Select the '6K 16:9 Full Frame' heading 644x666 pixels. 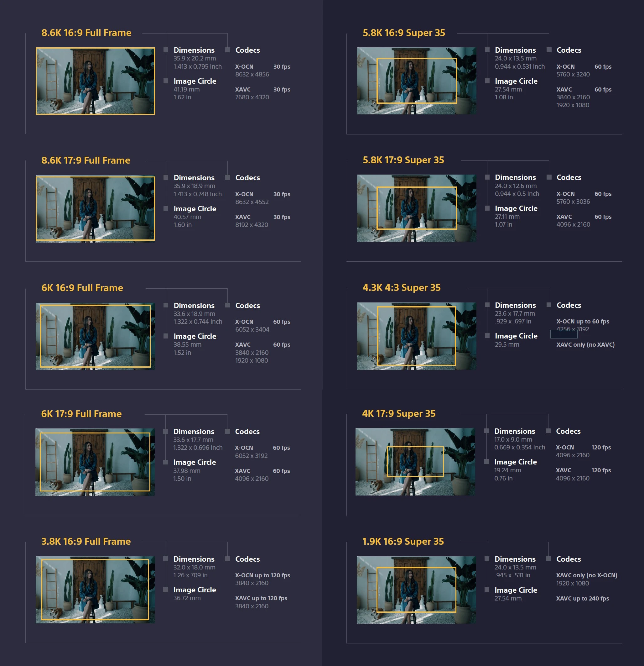(x=82, y=288)
